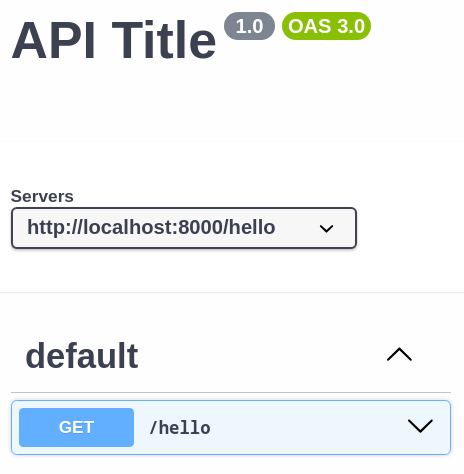464x474 pixels.
Task: Expand the GET /hello endpoint row
Action: click(231, 427)
